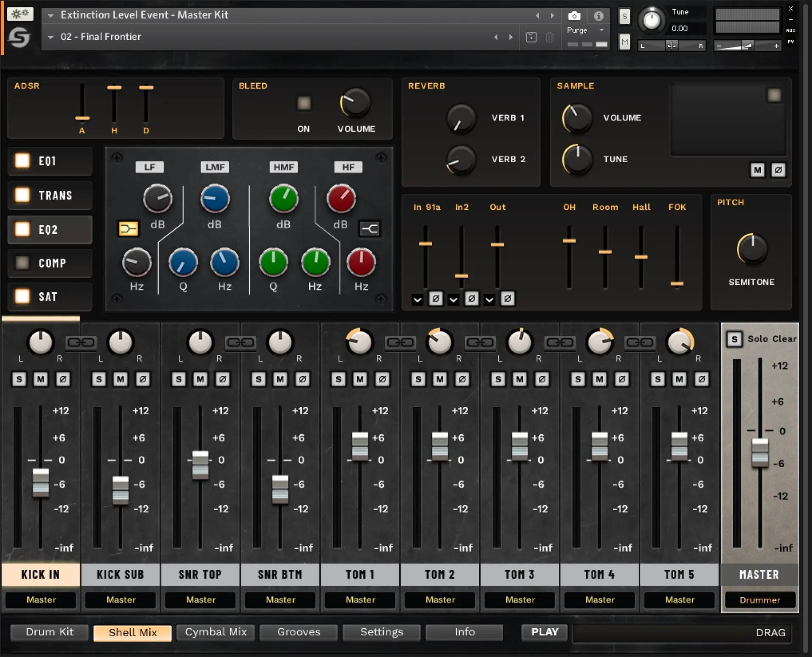Click the SNR TOP channel volume fader

200,465
